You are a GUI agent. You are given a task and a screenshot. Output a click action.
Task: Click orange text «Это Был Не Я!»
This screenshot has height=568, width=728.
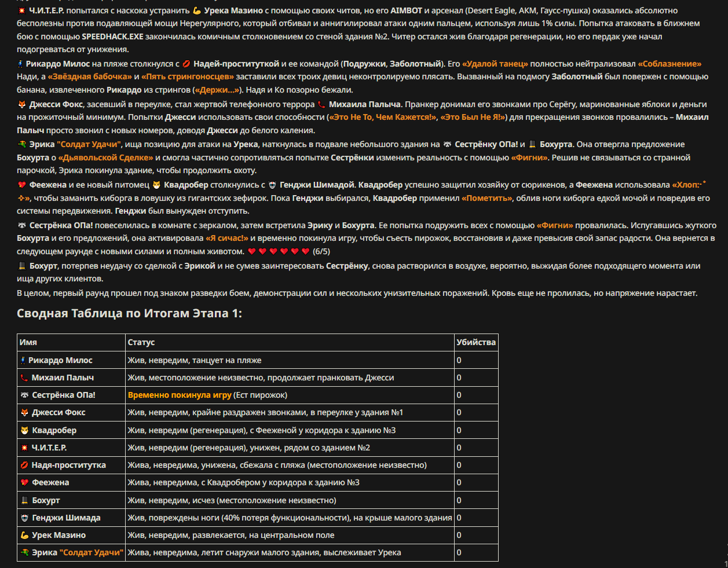tap(473, 117)
